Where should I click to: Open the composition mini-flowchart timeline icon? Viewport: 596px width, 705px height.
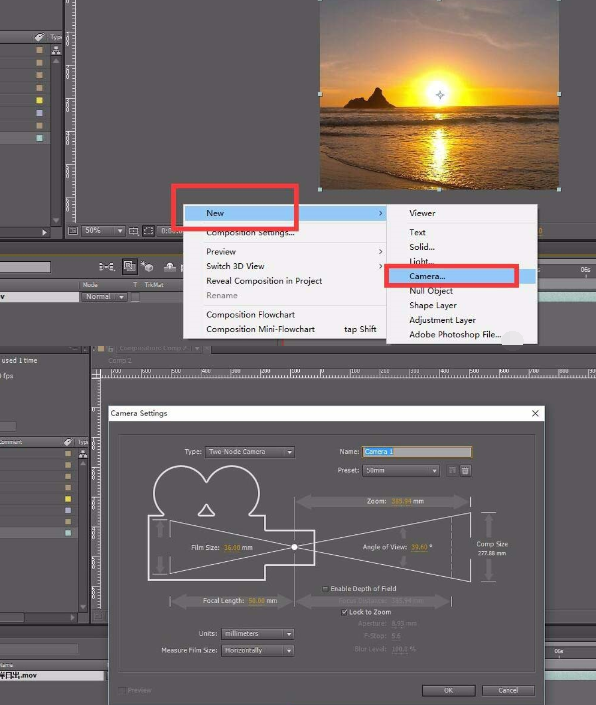(x=107, y=267)
